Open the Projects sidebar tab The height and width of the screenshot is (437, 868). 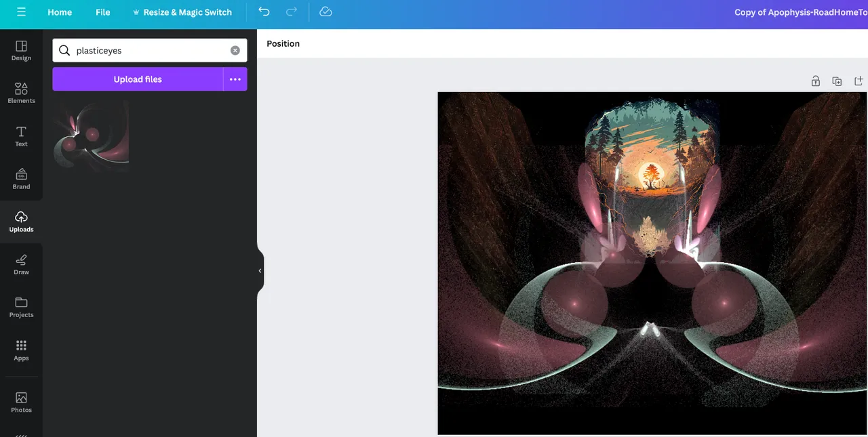(x=21, y=307)
